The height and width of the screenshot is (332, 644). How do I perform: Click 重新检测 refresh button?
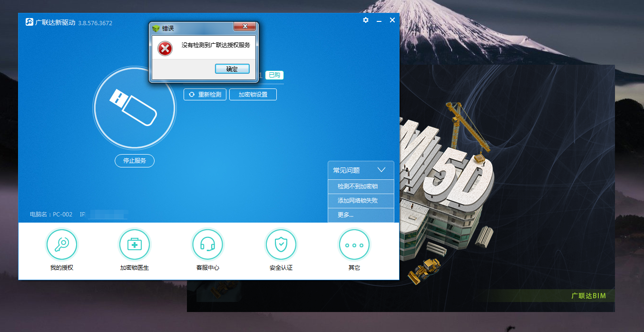click(x=205, y=95)
